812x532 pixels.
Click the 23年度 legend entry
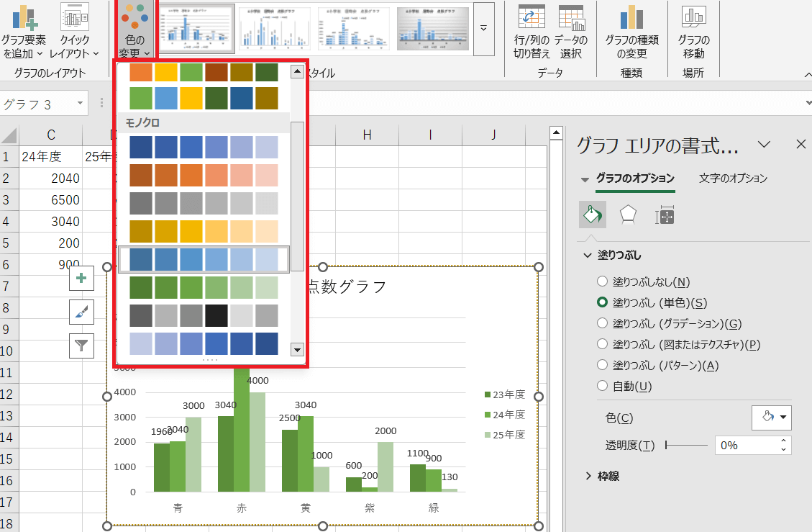click(505, 395)
